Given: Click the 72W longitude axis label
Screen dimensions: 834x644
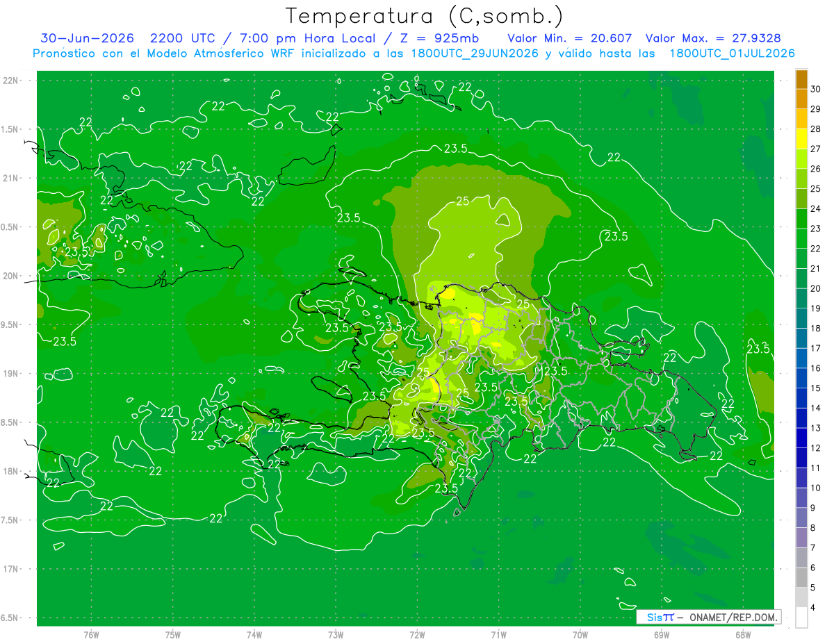Looking at the screenshot, I should (417, 635).
